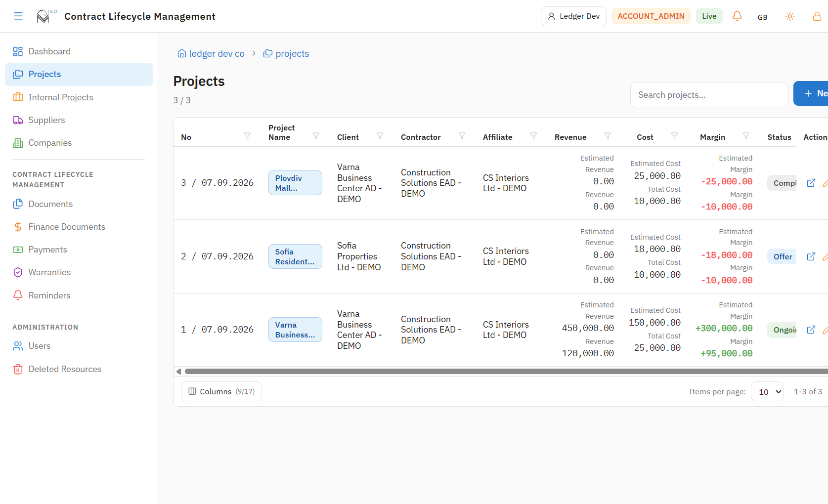Click the New project button
The height and width of the screenshot is (504, 828).
click(x=811, y=93)
